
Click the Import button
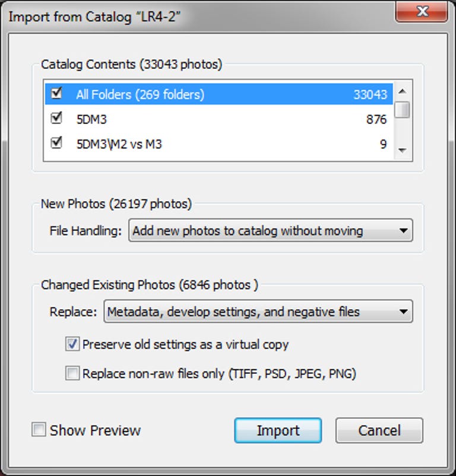pos(278,430)
